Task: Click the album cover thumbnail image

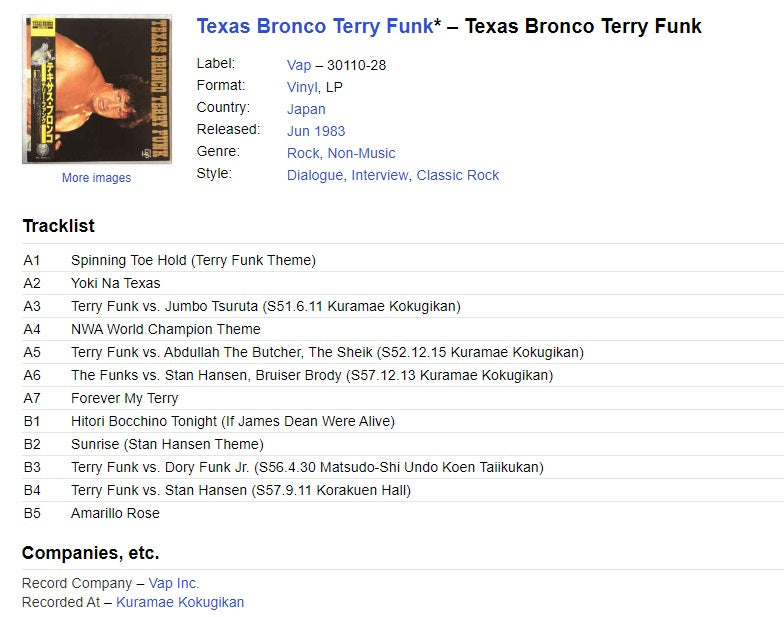Action: 96,90
